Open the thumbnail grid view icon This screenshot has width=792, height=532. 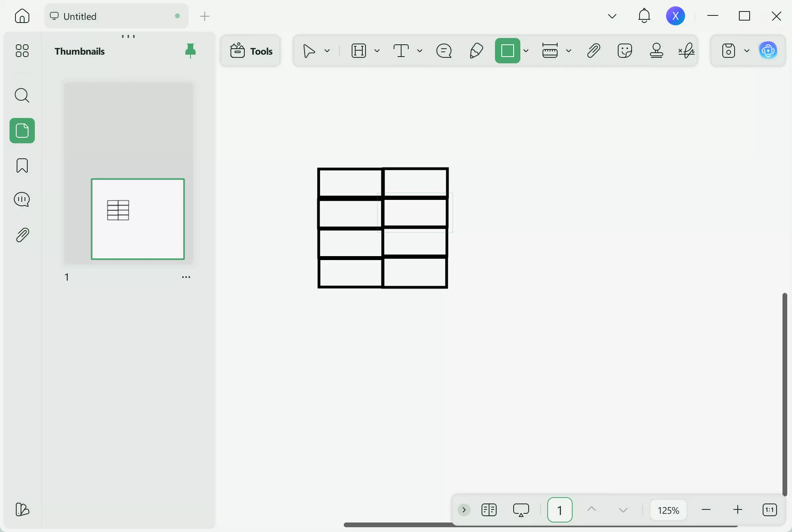coord(22,51)
